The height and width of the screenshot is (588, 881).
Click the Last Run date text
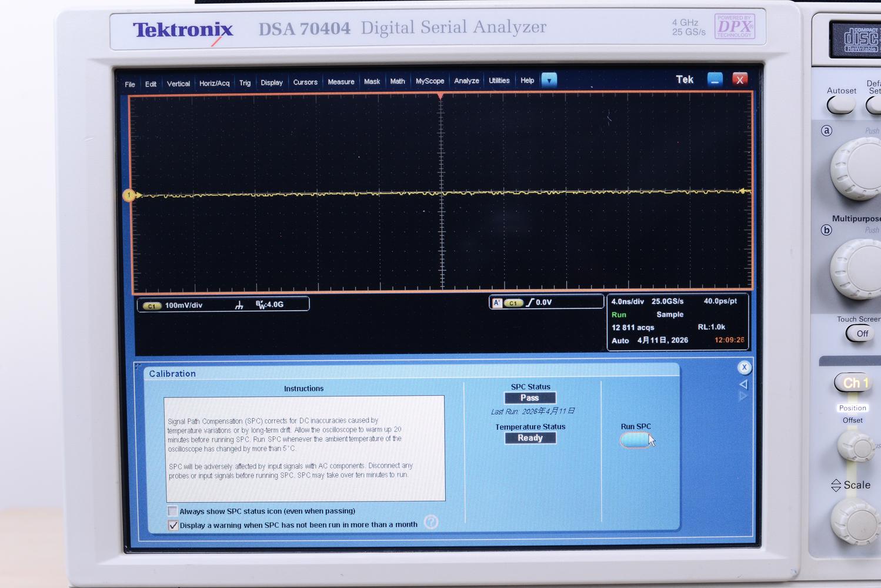533,411
